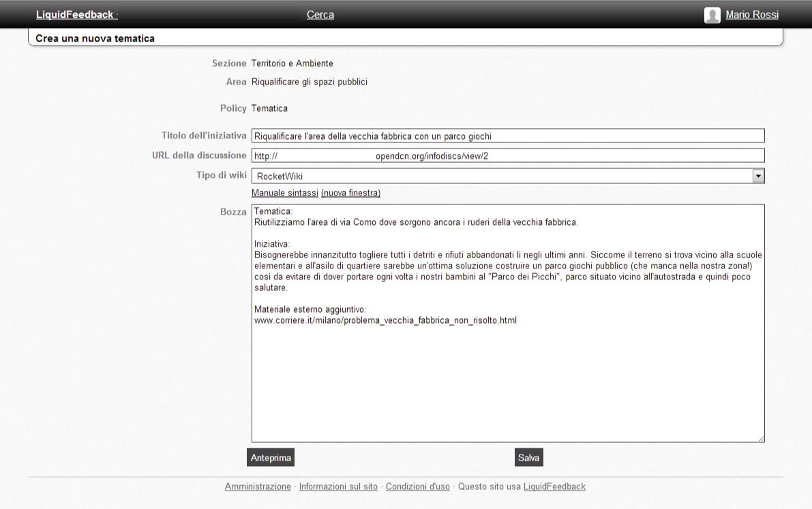Click Mario Rossi's user avatar icon
812x509 pixels.
tap(712, 15)
